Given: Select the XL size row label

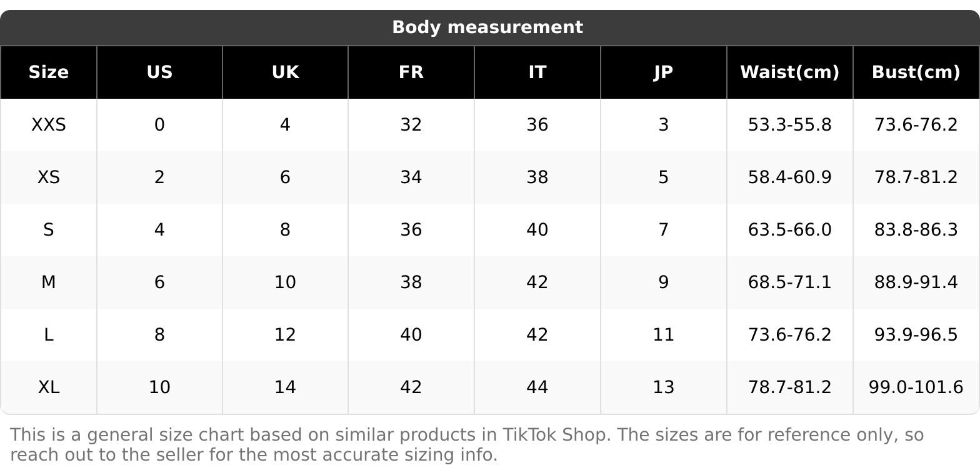Looking at the screenshot, I should coord(49,387).
